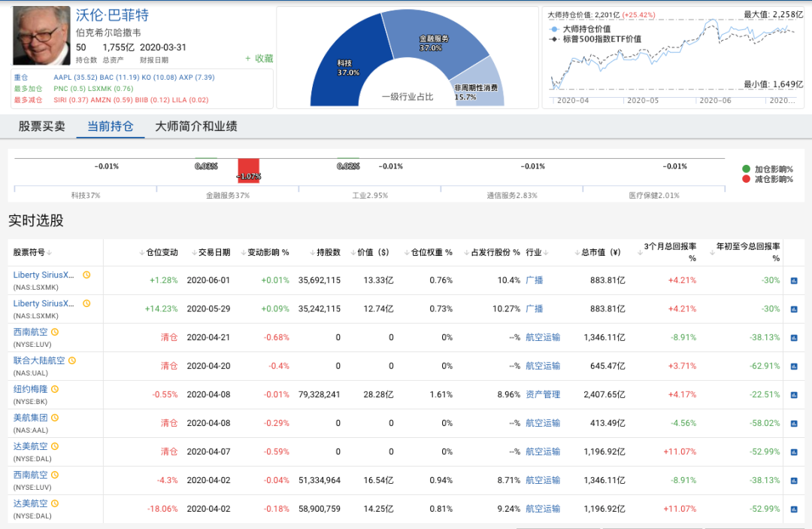Open 广播 industry link in 2020-06-01 row
This screenshot has width=812, height=529.
[535, 281]
